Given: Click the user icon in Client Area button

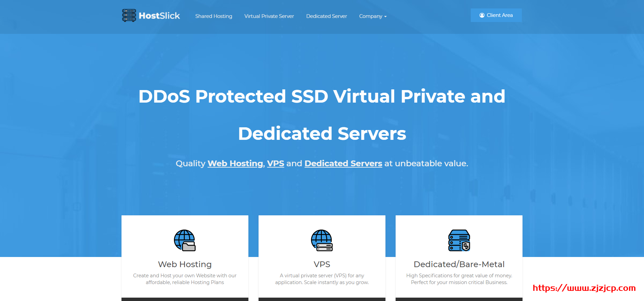Looking at the screenshot, I should tap(482, 15).
